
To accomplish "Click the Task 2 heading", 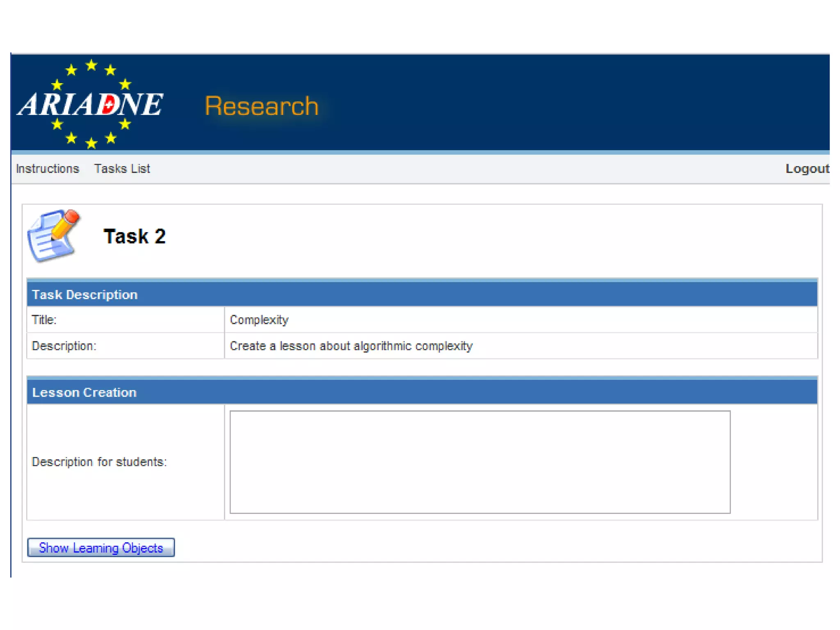I will (134, 236).
